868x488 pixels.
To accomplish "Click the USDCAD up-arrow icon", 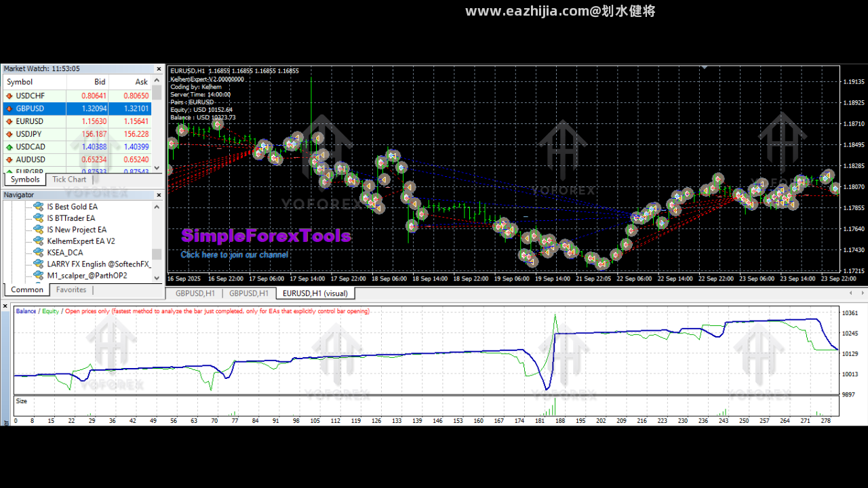I will 9,147.
